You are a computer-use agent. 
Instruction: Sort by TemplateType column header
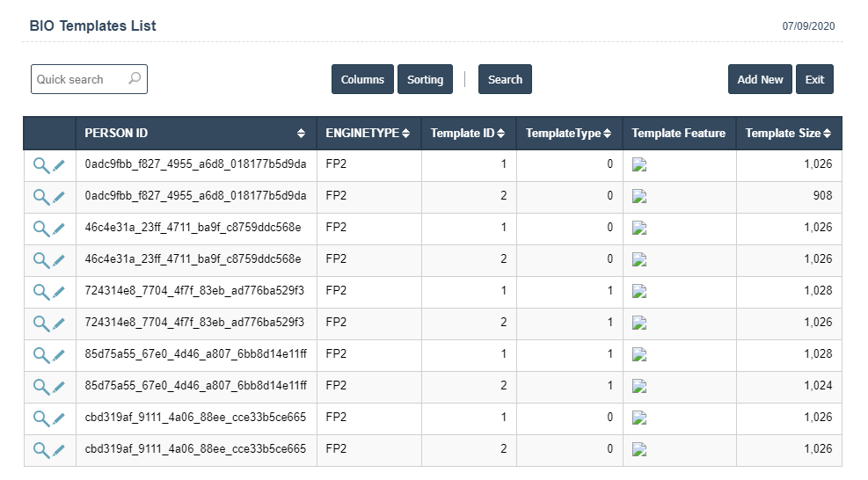click(568, 134)
